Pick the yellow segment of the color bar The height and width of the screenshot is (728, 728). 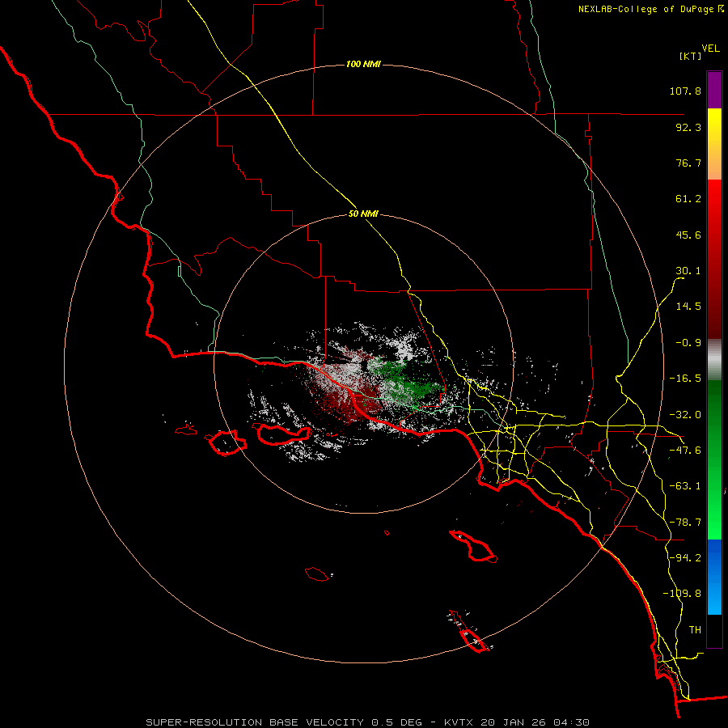tap(714, 144)
